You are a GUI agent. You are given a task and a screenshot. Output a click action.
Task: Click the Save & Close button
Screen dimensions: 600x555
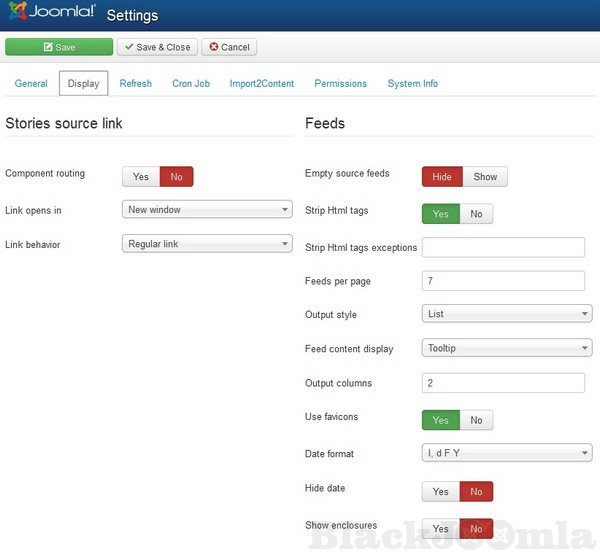point(157,47)
